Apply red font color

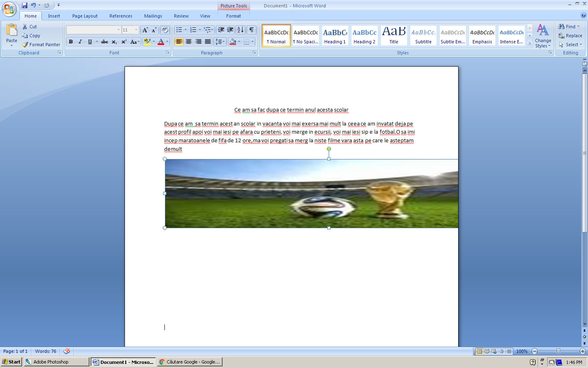pos(161,42)
